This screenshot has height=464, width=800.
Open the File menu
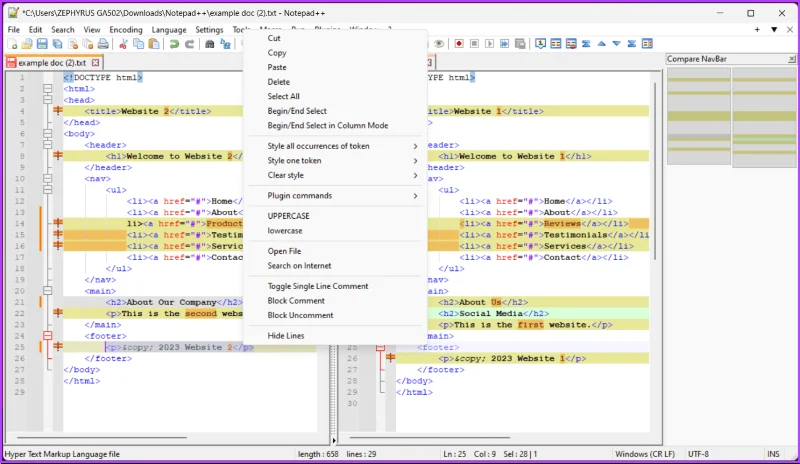[x=14, y=30]
